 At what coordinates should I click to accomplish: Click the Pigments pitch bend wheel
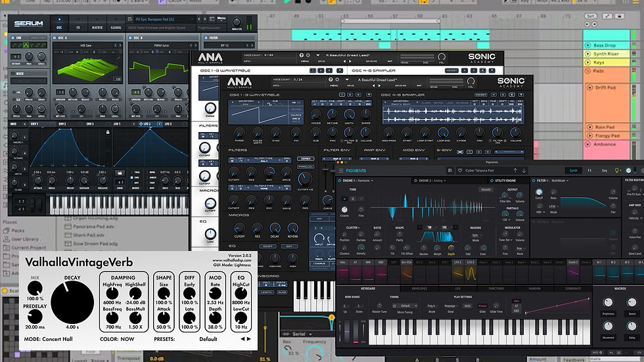coord(348,330)
